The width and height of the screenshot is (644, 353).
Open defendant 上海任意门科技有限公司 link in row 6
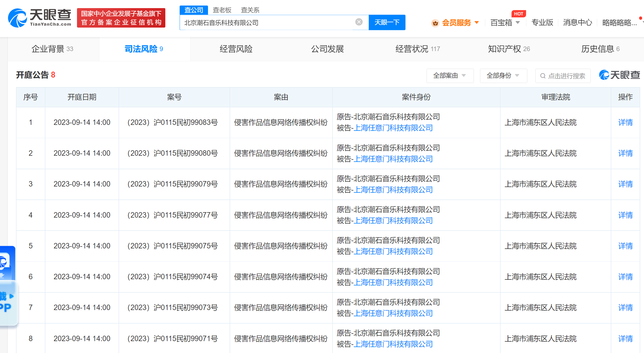[x=393, y=282]
